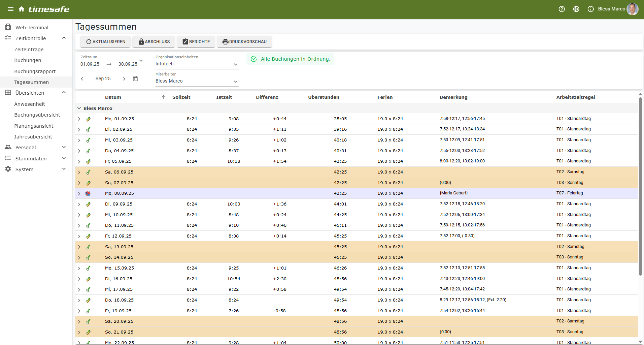Open the Mitarbeiter dropdown
The height and width of the screenshot is (345, 644).
(x=197, y=81)
